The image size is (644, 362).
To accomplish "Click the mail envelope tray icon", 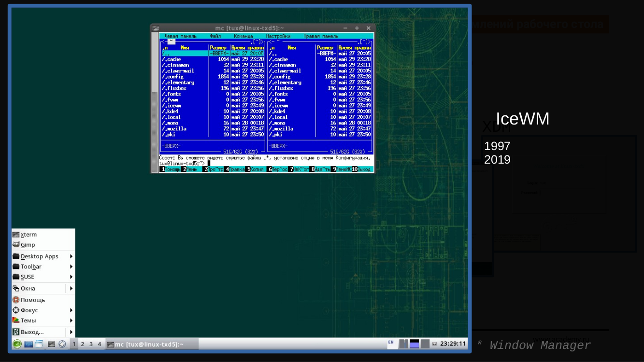I will (434, 344).
